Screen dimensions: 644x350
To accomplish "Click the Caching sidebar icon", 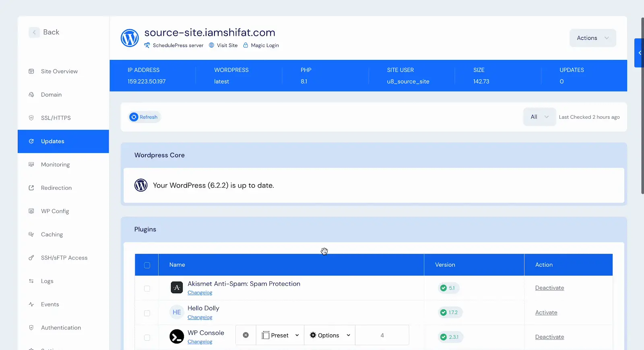I will [x=31, y=235].
